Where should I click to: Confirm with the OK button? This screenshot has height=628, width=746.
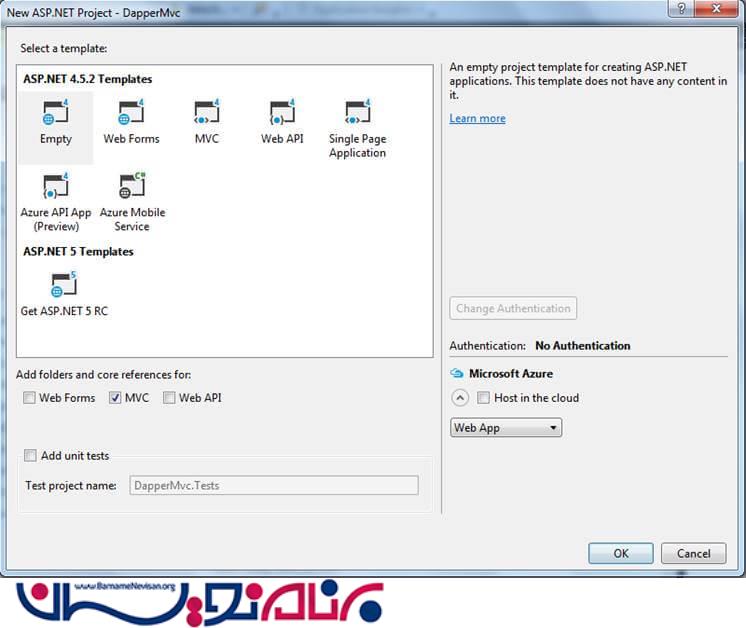[621, 553]
